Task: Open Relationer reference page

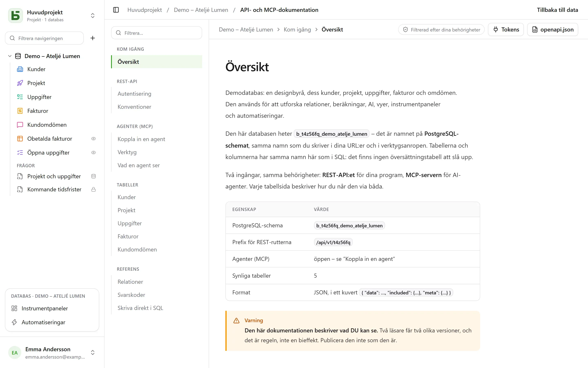Action: click(x=130, y=282)
